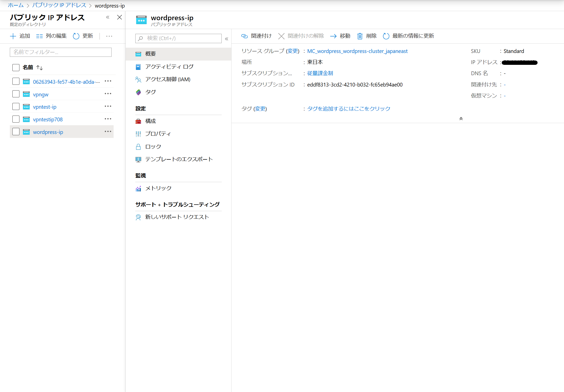The width and height of the screenshot is (564, 392).
Task: Collapse the essentials section chevron
Action: (x=461, y=119)
